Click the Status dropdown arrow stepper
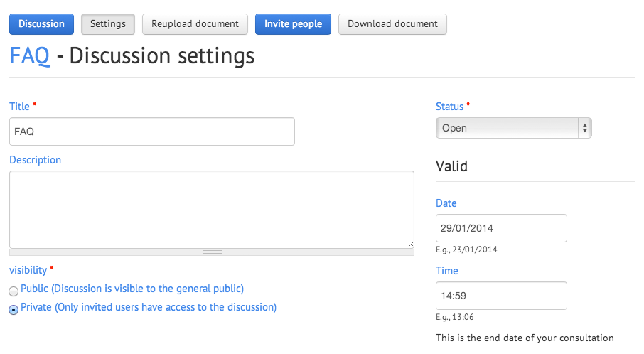Image resolution: width=644 pixels, height=354 pixels. (x=584, y=128)
